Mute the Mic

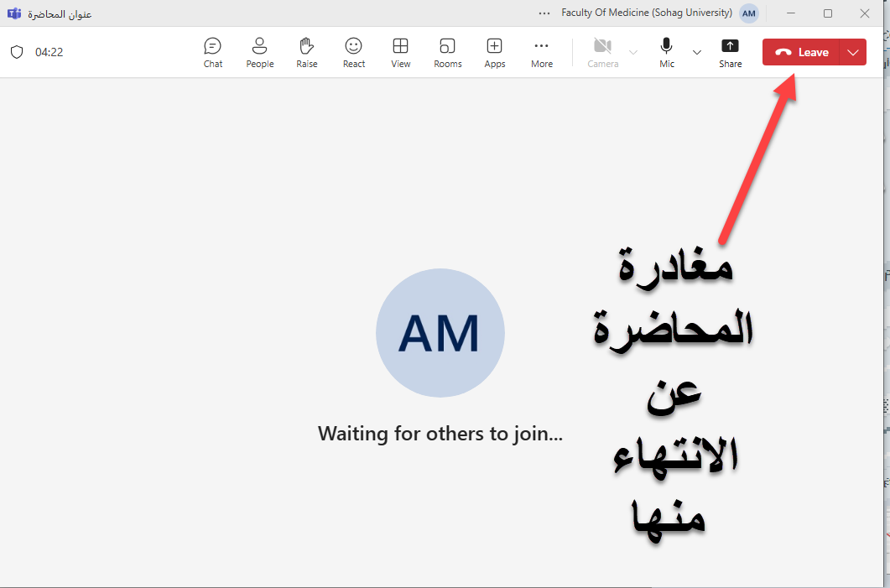(667, 52)
